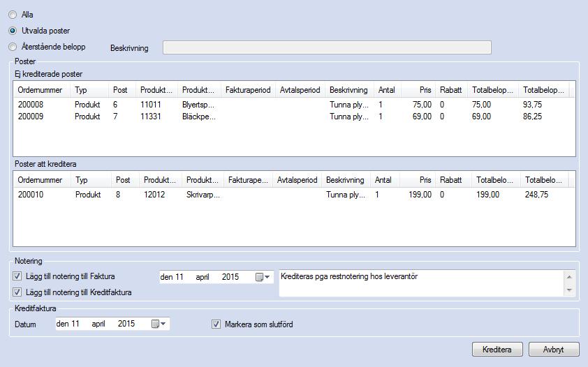Click product number 11011 cell
This screenshot has height=367, width=588.
click(x=151, y=105)
